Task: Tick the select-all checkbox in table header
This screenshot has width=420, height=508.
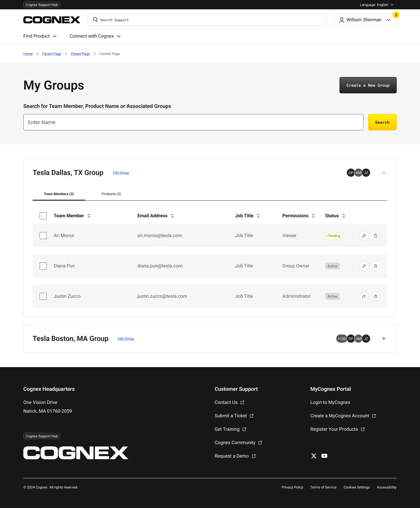Action: coord(43,216)
